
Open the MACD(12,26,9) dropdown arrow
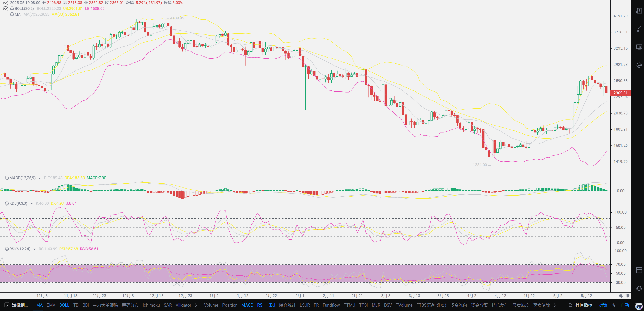[40, 178]
